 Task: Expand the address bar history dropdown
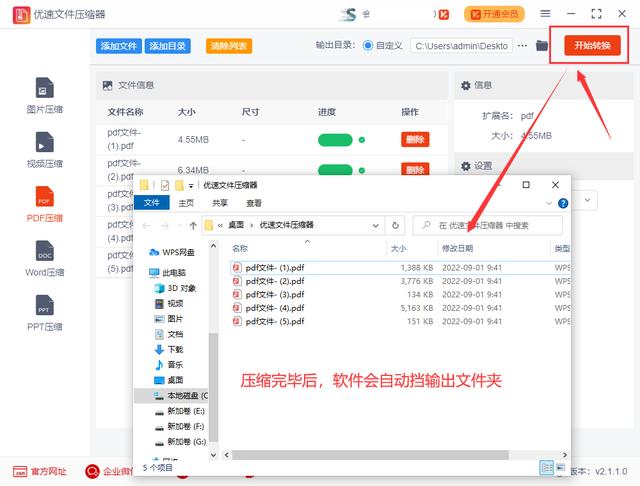point(375,225)
